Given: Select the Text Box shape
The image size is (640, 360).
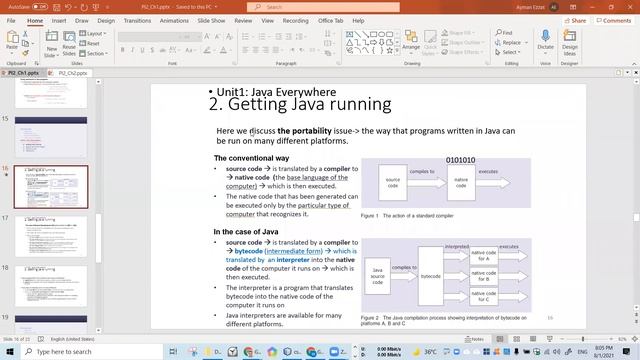Looking at the screenshot, I should [x=349, y=34].
